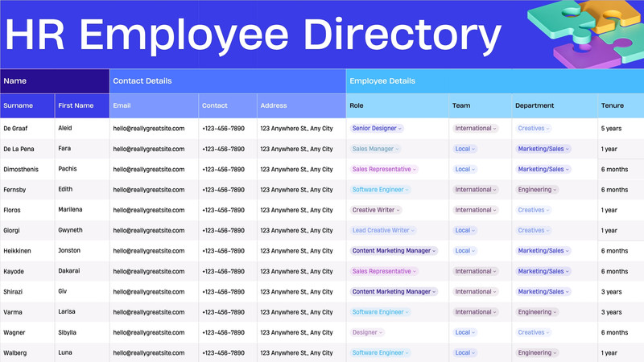644x362 pixels.
Task: Select the First Name column header
Action: point(82,106)
